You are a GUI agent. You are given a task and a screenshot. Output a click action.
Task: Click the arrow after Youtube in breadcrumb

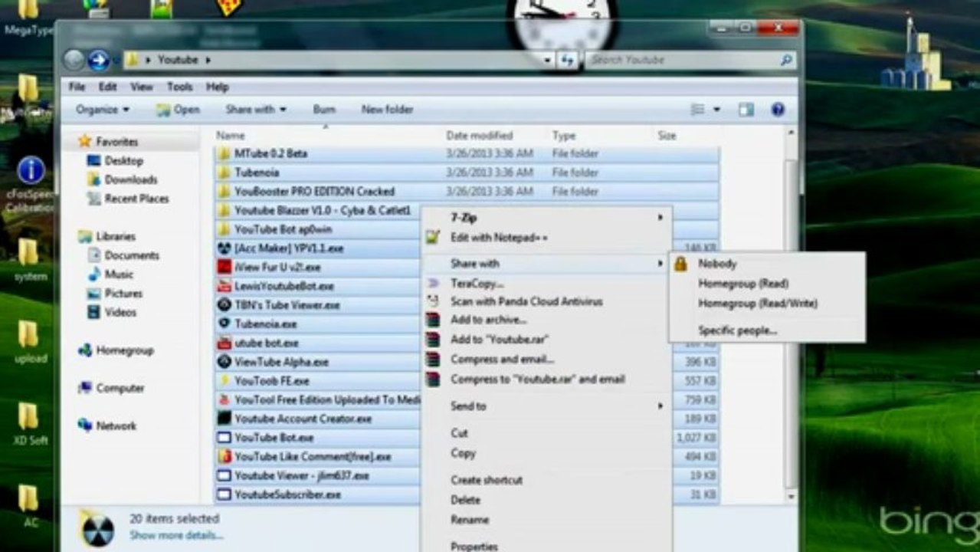(x=208, y=60)
